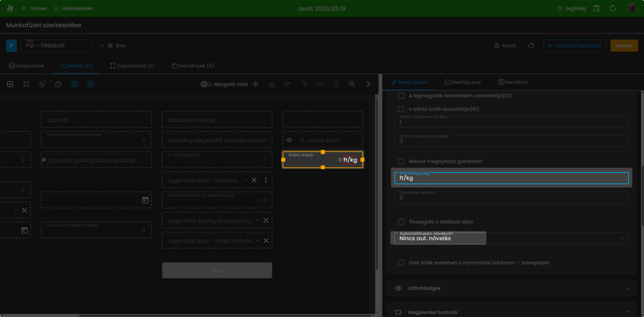
Task: Click the Tizedesek száma field
Action: click(x=511, y=197)
